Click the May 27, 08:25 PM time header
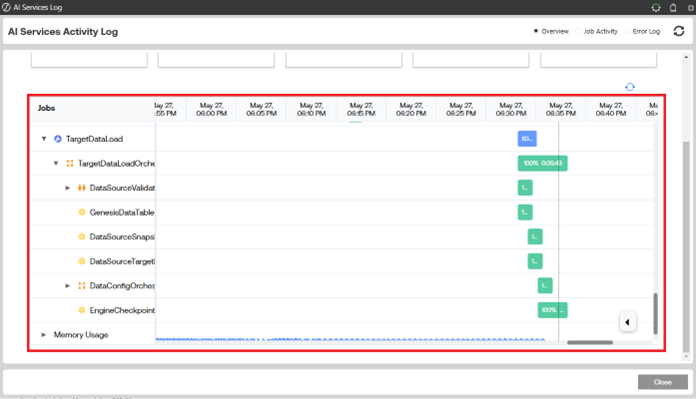The image size is (696, 399). [461, 109]
